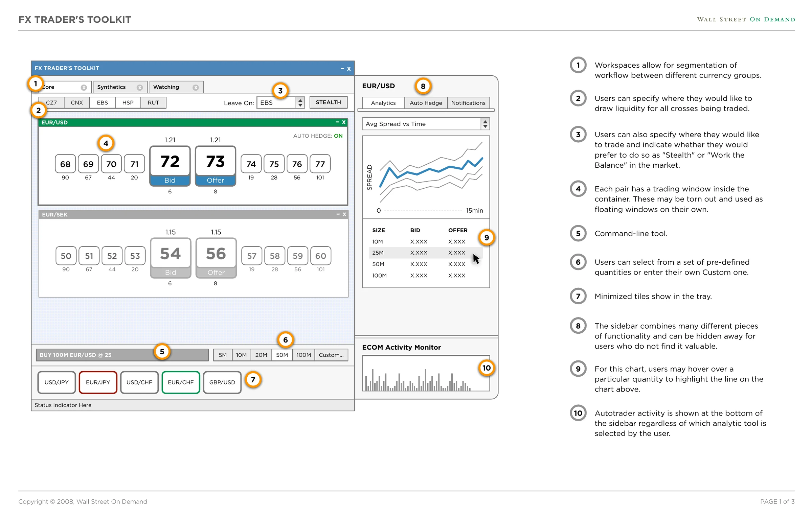Select the 100M quantity preset
The width and height of the screenshot is (812, 519).
pyautogui.click(x=304, y=355)
